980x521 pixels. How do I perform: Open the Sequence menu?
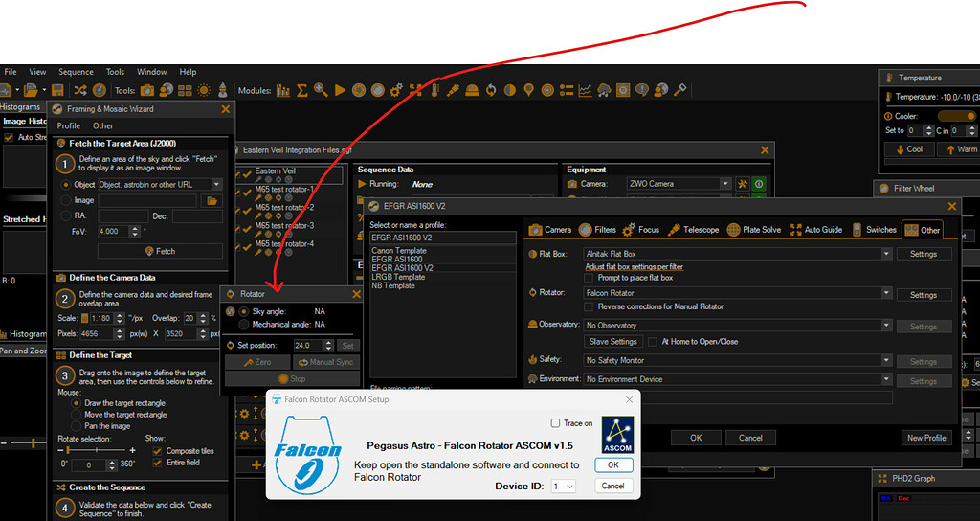[x=76, y=72]
